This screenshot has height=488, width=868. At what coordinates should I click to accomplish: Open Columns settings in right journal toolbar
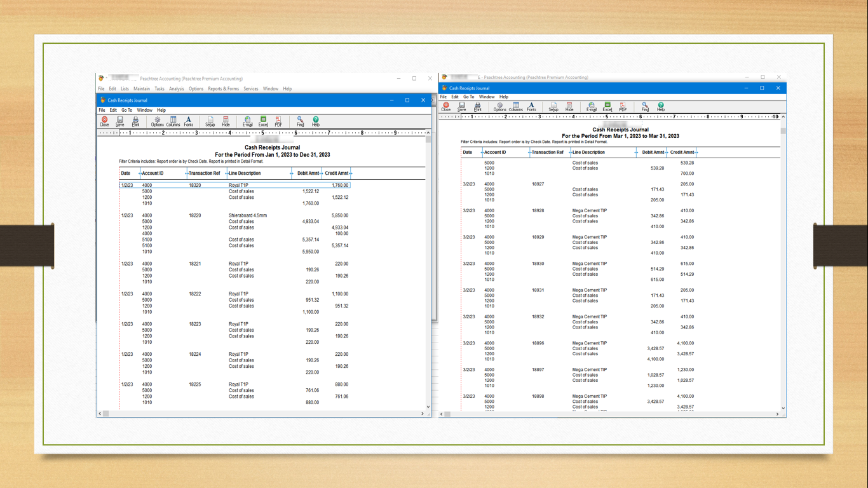(x=516, y=106)
